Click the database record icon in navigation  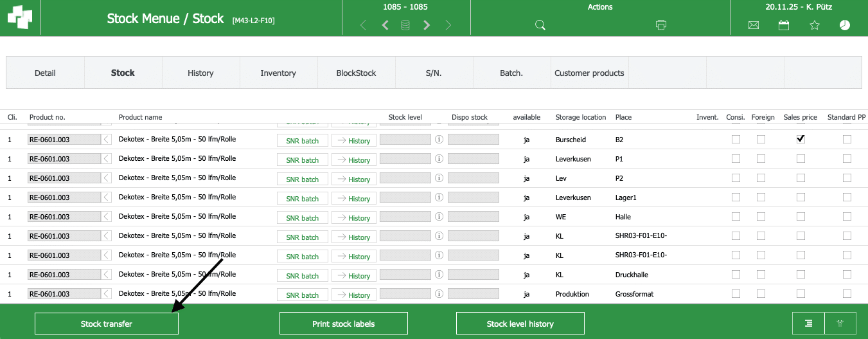(x=405, y=25)
